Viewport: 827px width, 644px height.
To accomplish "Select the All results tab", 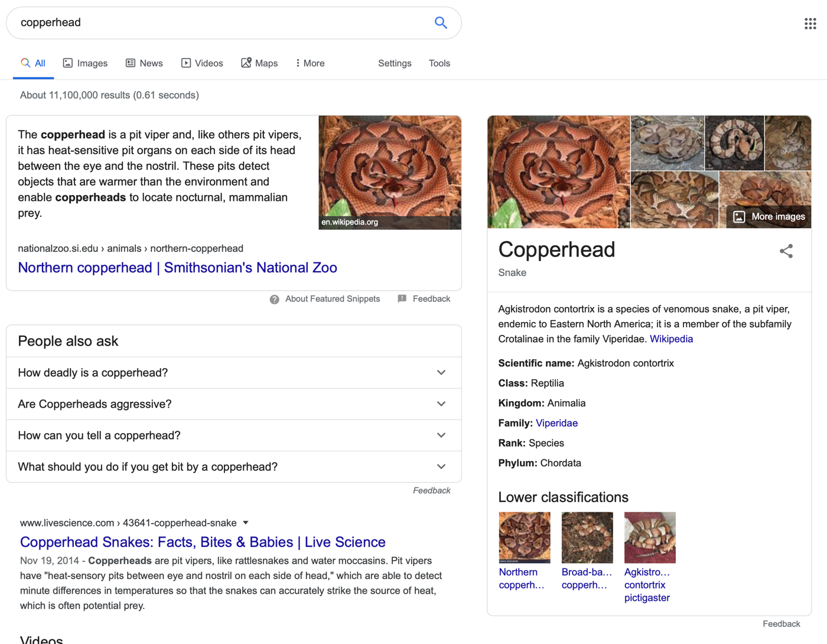I will coord(33,63).
